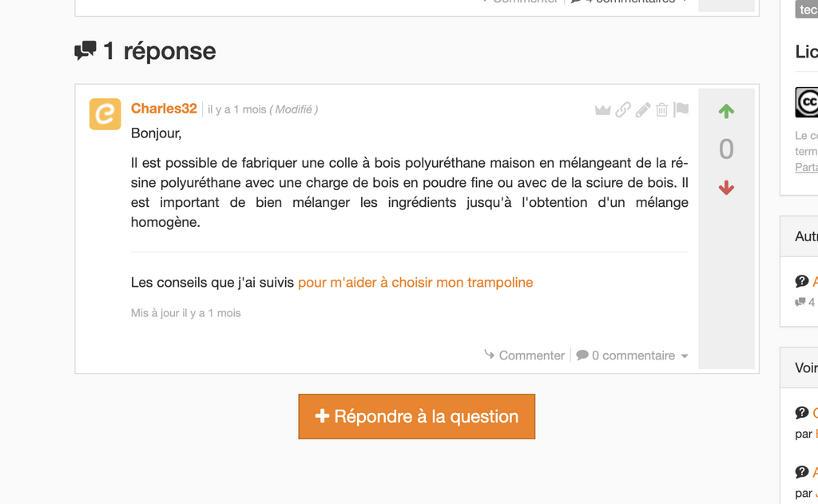Click the speech bubble comment icon

582,355
